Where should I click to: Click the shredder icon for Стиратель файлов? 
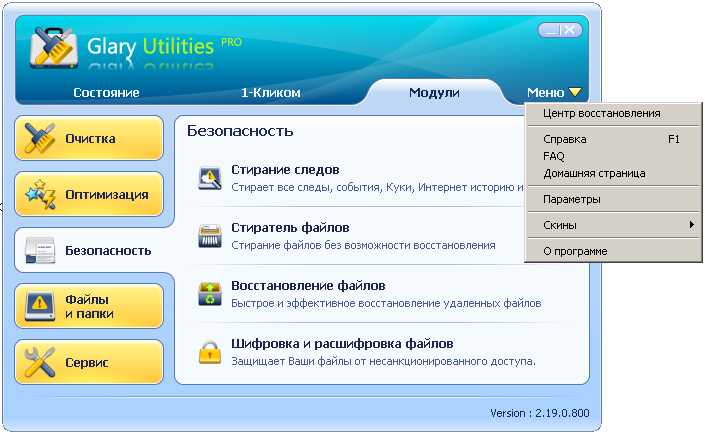210,236
